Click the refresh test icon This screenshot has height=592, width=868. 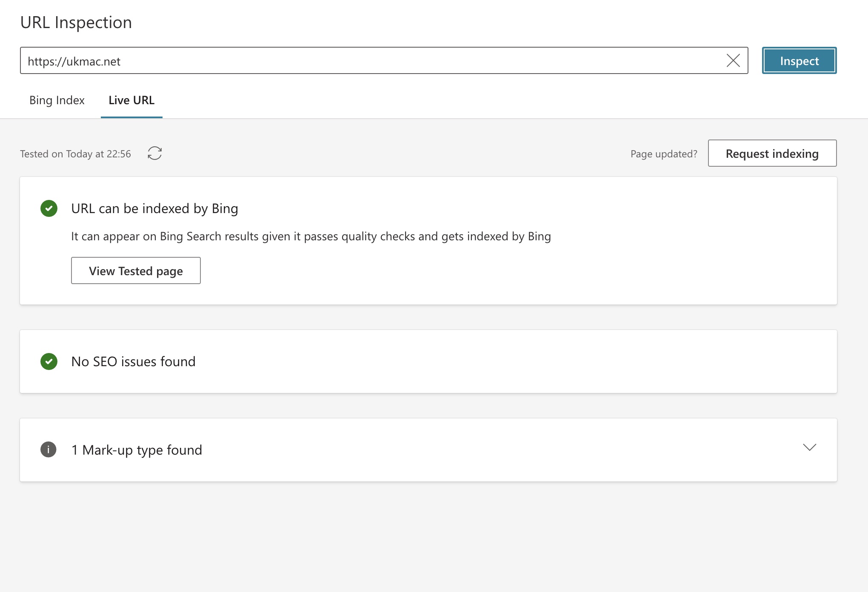(155, 153)
